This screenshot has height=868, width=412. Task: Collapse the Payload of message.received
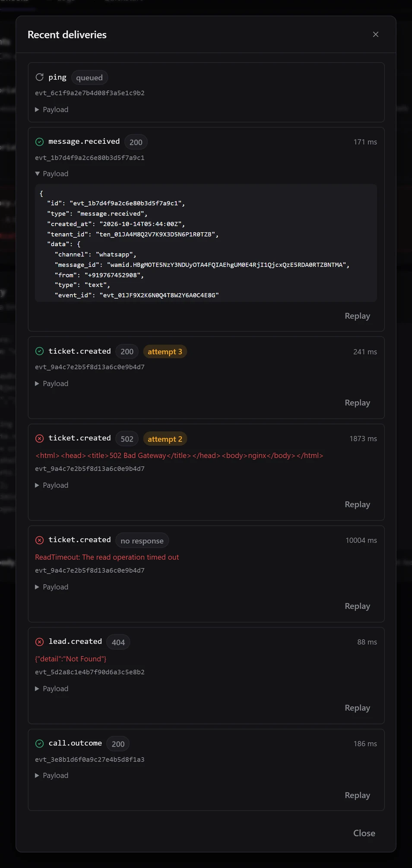pos(52,174)
